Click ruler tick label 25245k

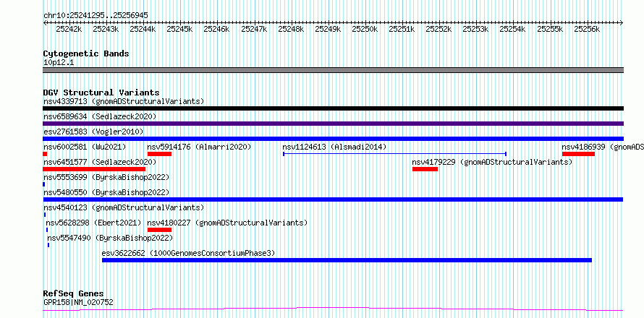tap(180, 29)
